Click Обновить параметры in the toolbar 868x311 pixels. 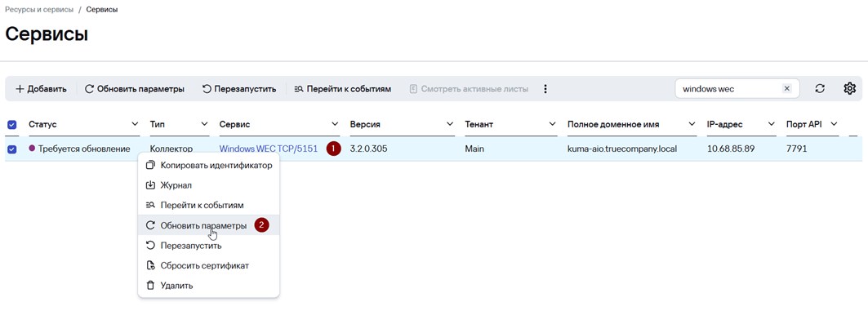tap(135, 88)
